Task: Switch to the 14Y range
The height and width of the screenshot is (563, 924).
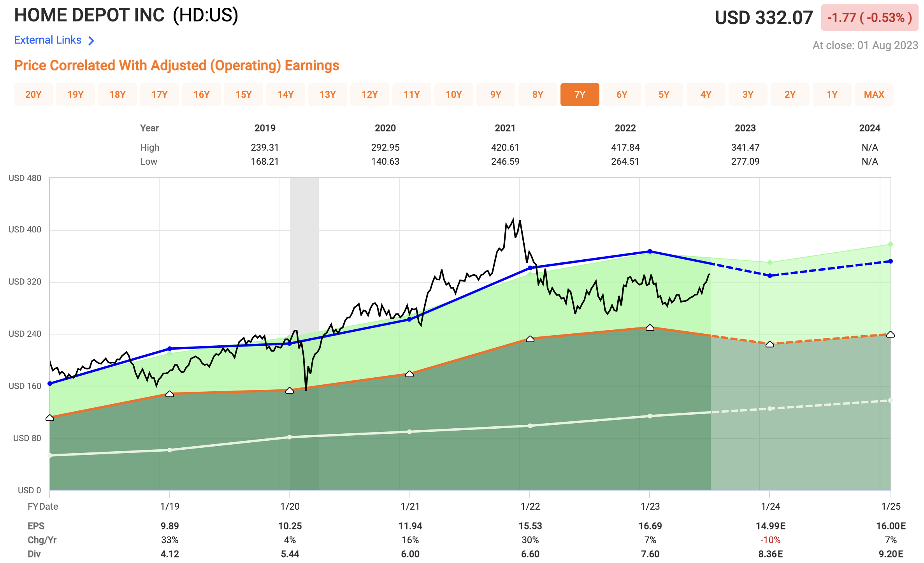Action: pos(286,95)
